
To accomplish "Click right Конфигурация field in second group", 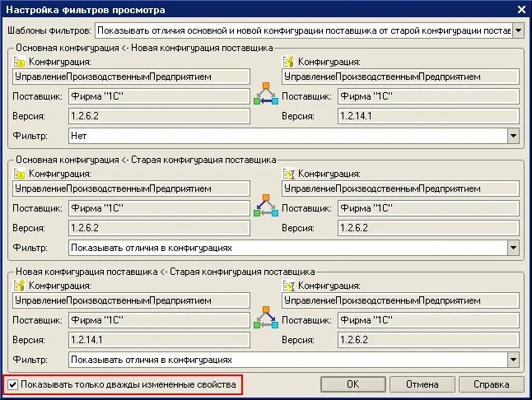I will pos(400,188).
